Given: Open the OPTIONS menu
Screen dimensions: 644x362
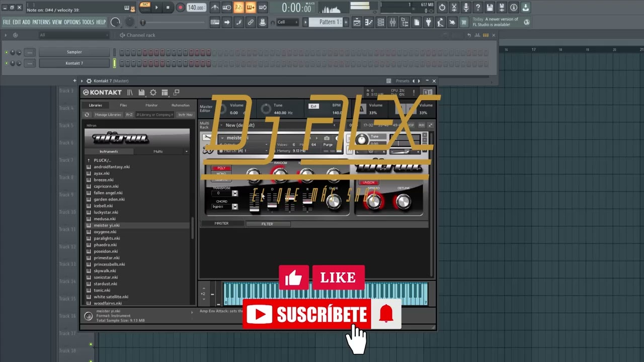Looking at the screenshot, I should 72,22.
